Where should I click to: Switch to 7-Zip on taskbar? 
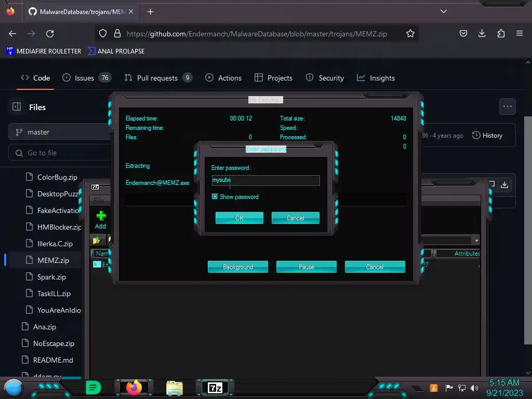point(215,388)
